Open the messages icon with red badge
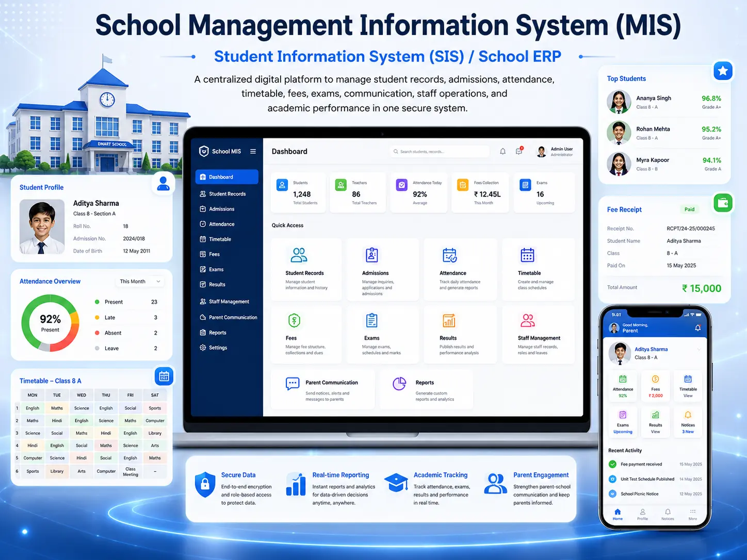 pos(519,151)
